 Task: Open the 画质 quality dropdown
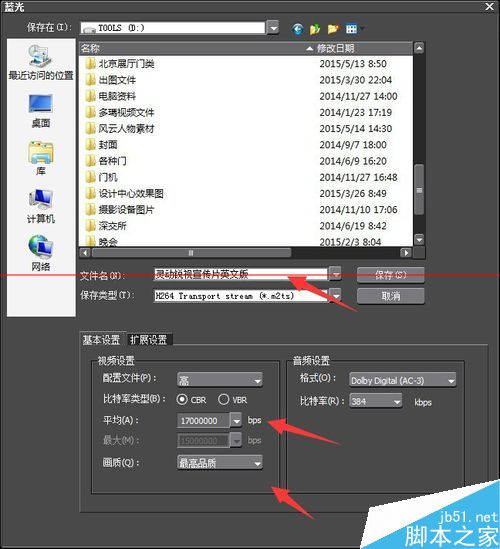click(220, 463)
